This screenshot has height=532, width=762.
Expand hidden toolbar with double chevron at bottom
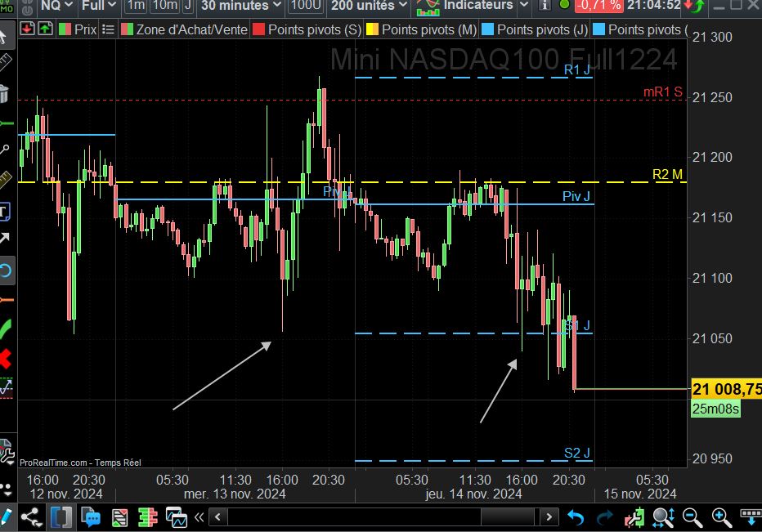tap(199, 517)
